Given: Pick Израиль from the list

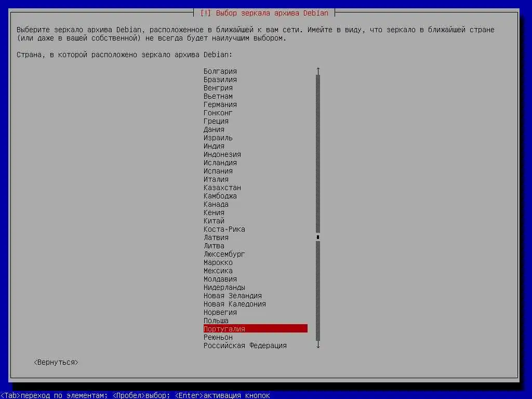Looking at the screenshot, I should tap(218, 138).
